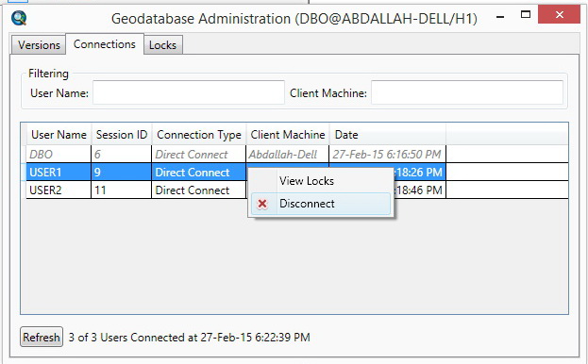Minimize the Geodatabase Administration window

(x=500, y=16)
